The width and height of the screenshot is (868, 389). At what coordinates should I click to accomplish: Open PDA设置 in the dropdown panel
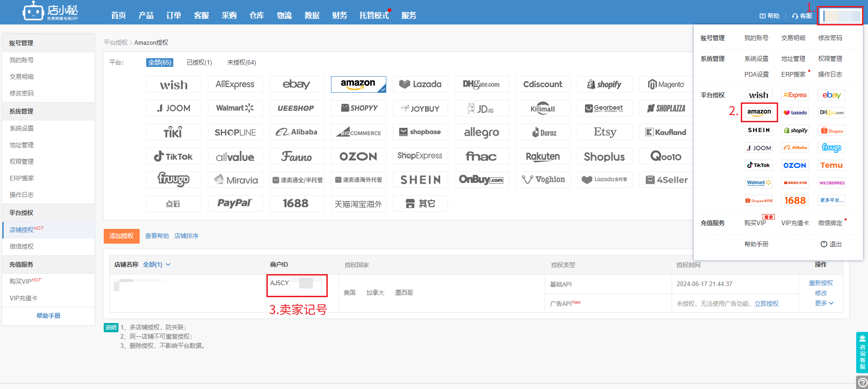pos(756,74)
